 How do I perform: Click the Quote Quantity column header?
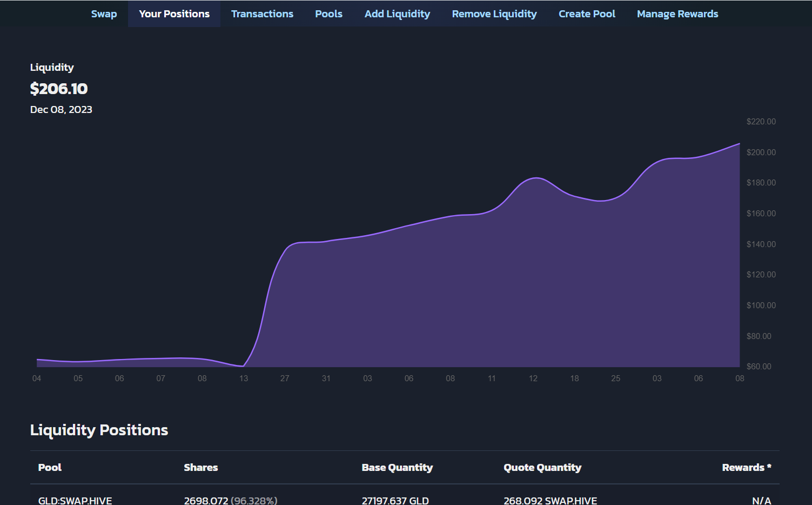[542, 468]
